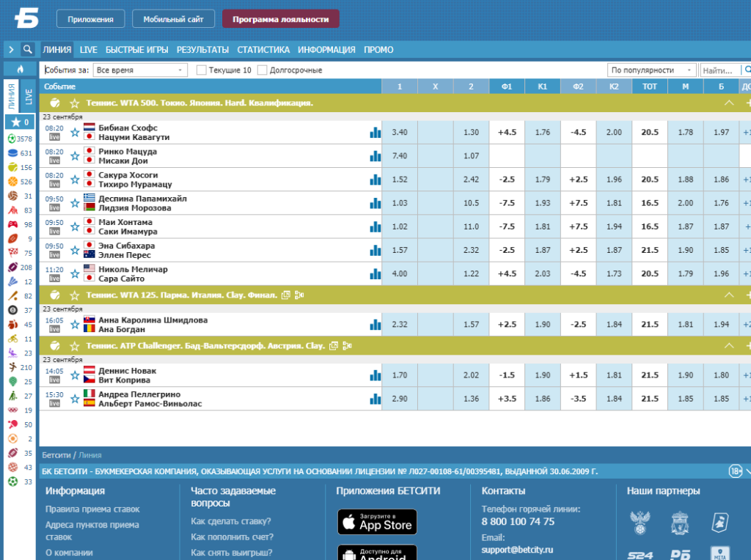Download from the App Store badge
751x560 pixels.
(378, 522)
